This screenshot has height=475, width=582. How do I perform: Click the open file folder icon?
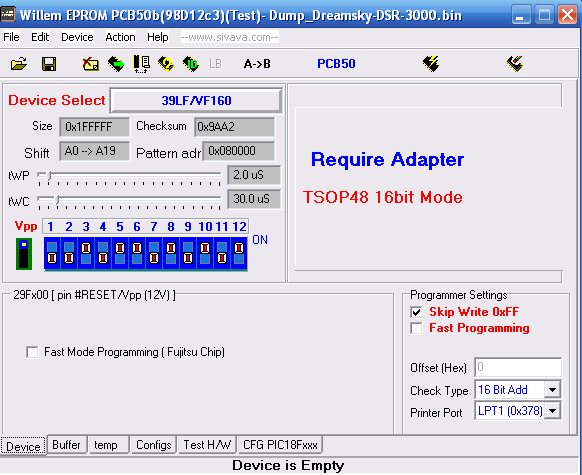coord(19,64)
